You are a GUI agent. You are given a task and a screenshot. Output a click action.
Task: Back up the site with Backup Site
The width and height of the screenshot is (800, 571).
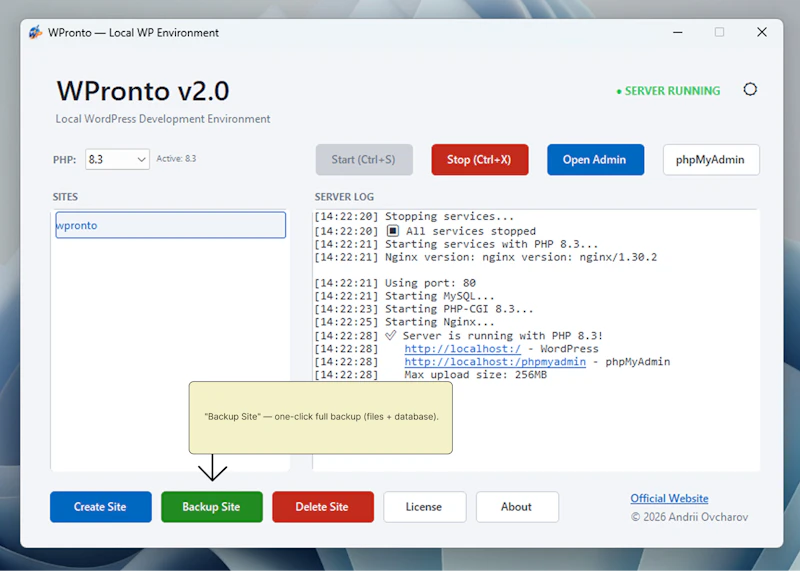[212, 507]
